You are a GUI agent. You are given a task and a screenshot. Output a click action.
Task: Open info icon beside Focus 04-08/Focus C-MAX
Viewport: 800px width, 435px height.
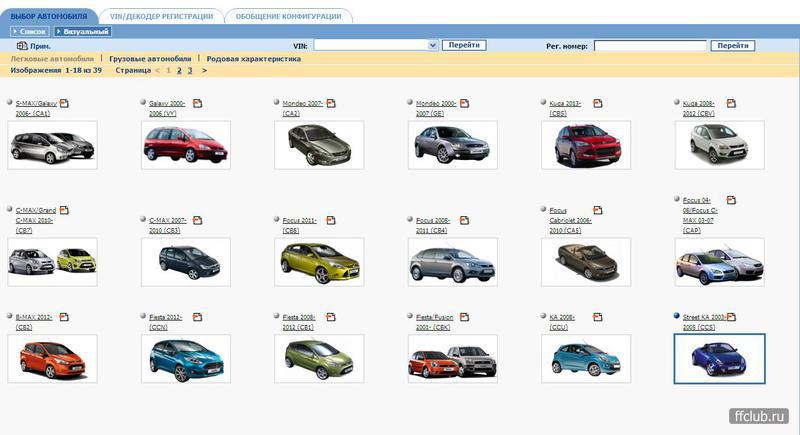[731, 200]
